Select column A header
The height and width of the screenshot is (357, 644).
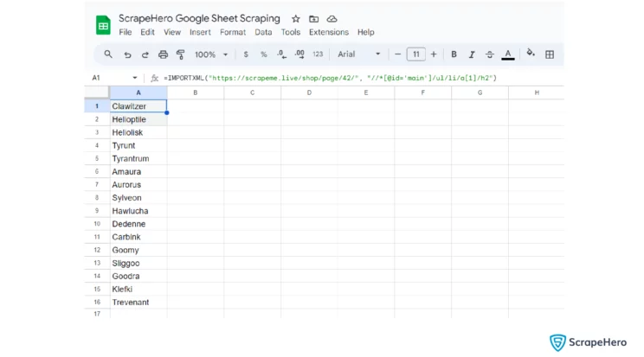pos(138,92)
